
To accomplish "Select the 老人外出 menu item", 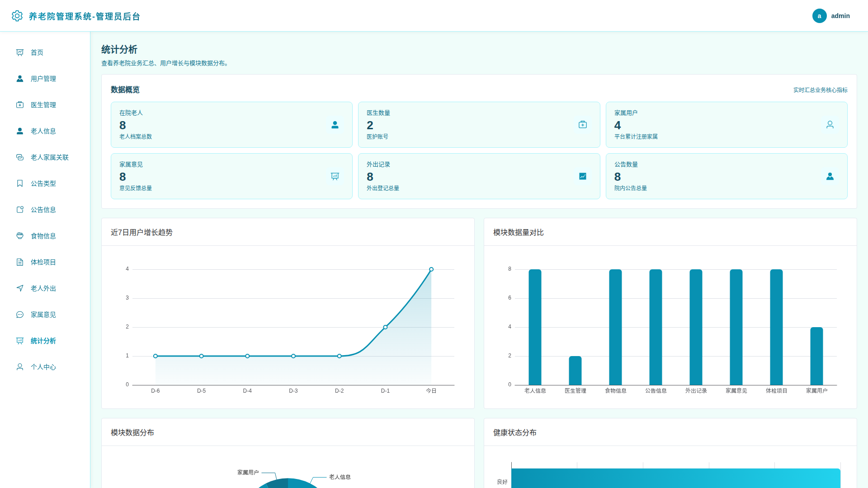I will (x=45, y=288).
